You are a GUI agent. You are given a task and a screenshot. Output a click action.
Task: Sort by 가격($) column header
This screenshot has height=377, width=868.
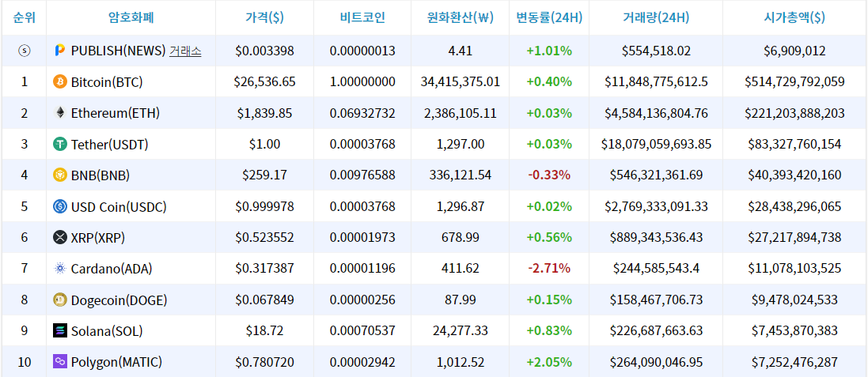264,17
